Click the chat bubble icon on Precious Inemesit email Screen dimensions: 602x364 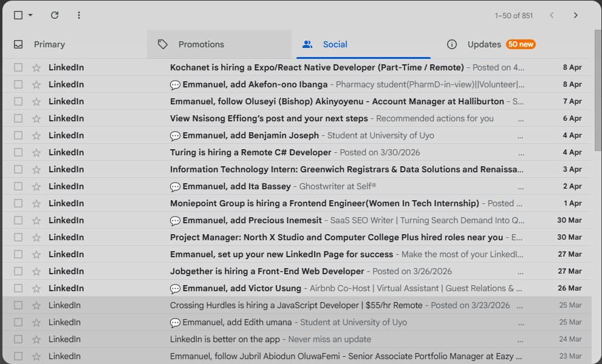175,221
